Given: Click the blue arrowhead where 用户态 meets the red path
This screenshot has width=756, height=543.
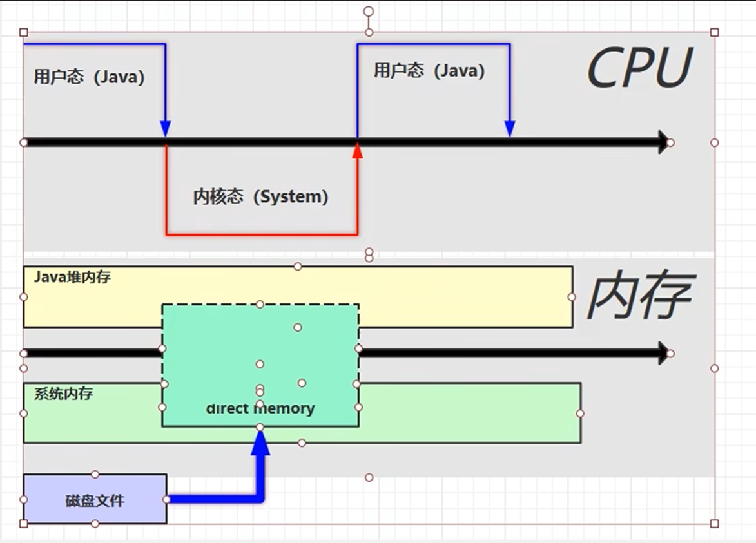Looking at the screenshot, I should tap(166, 129).
